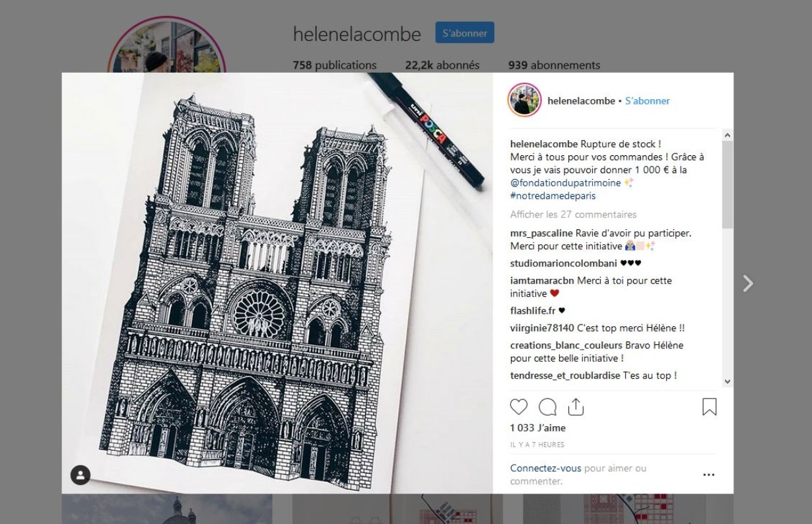The width and height of the screenshot is (812, 524).
Task: Save the post with the bookmark icon
Action: [x=709, y=407]
